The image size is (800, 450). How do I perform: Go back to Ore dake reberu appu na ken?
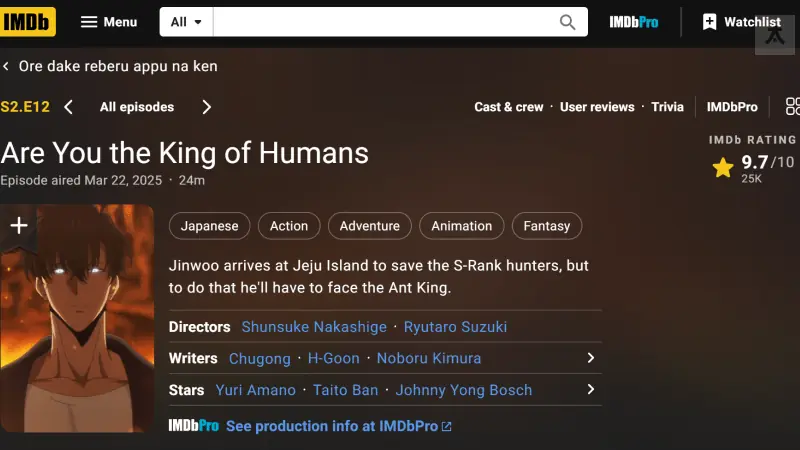[110, 66]
